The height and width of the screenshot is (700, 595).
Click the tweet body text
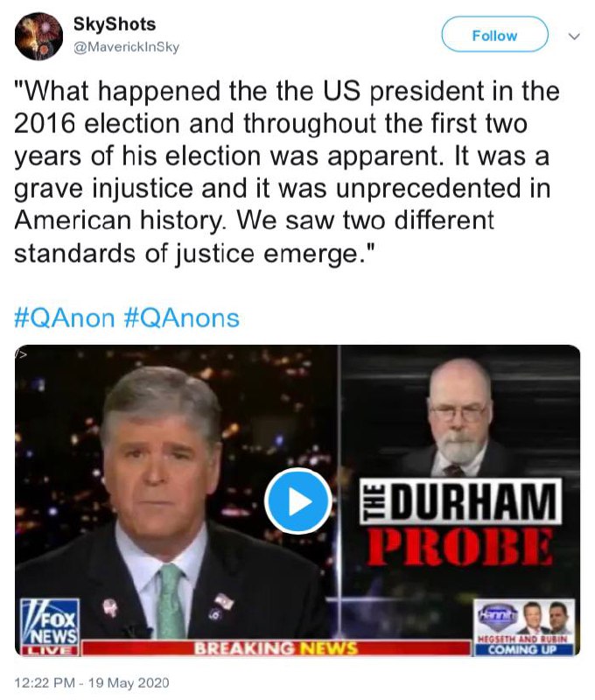pos(287,171)
